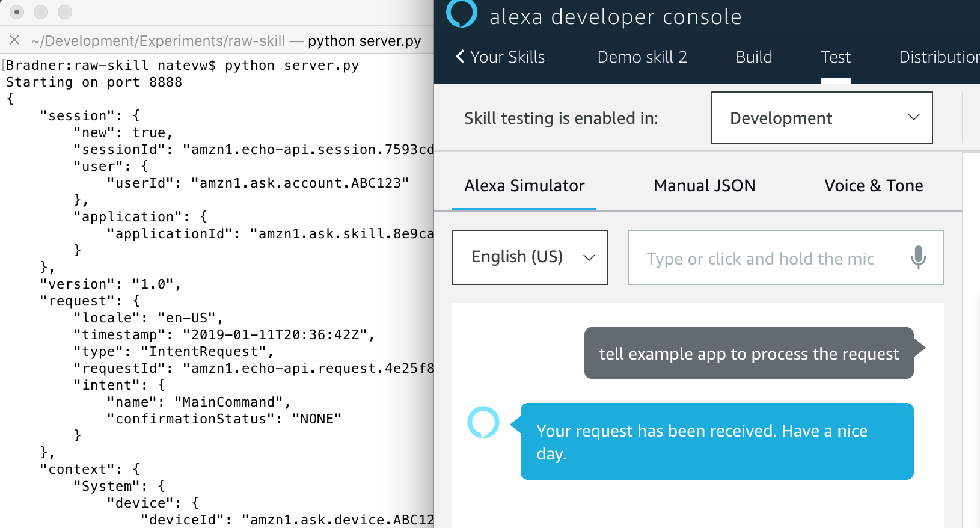980x528 pixels.
Task: Go back to Your Skills
Action: pos(500,57)
